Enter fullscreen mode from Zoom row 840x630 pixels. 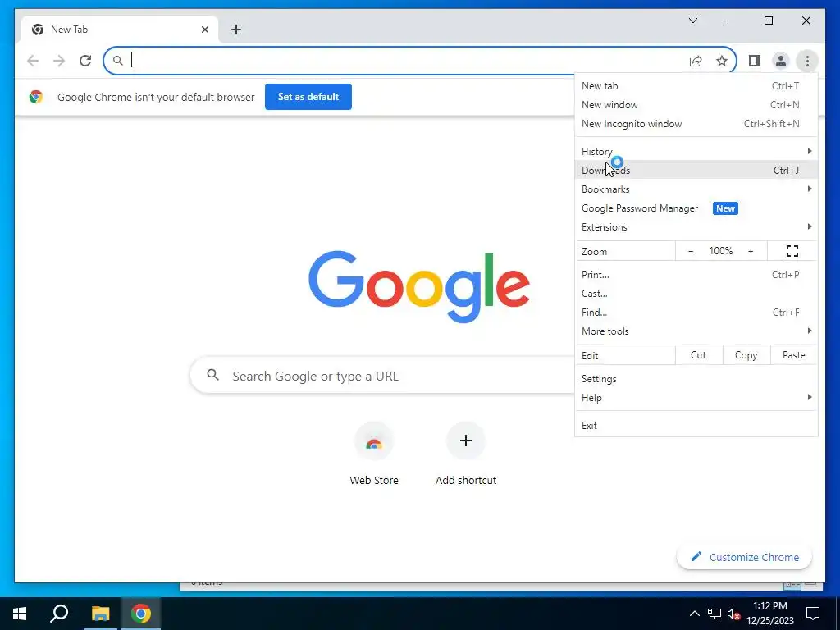pos(792,251)
